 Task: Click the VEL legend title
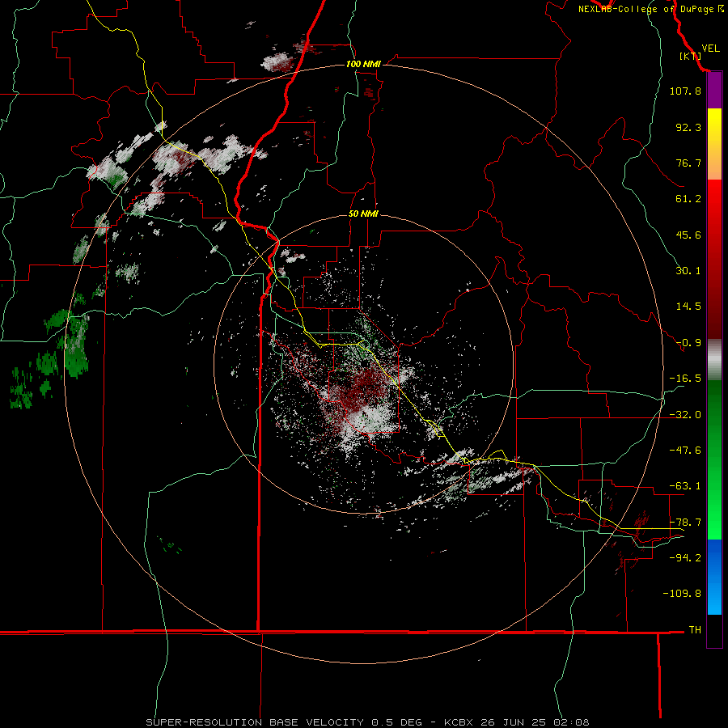[x=710, y=49]
